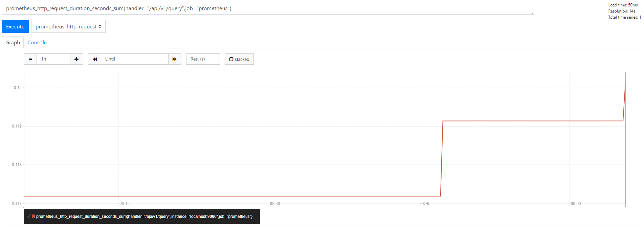
Task: Click the plus icon to increase time range
Action: 76,59
